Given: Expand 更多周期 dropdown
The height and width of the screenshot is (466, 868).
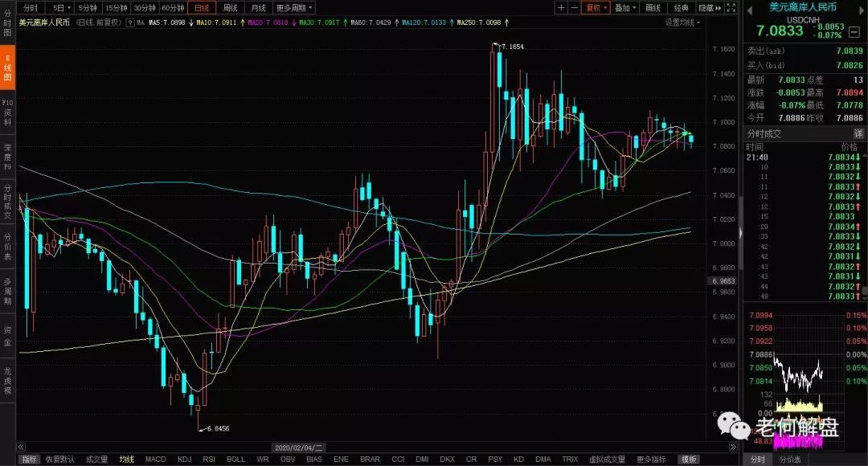Looking at the screenshot, I should [x=294, y=8].
